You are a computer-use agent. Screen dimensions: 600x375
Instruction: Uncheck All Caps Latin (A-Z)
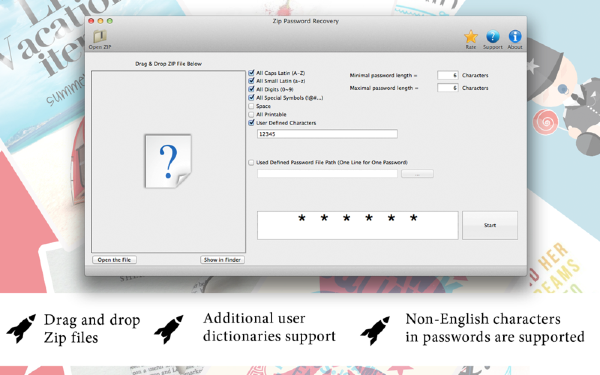coord(251,73)
